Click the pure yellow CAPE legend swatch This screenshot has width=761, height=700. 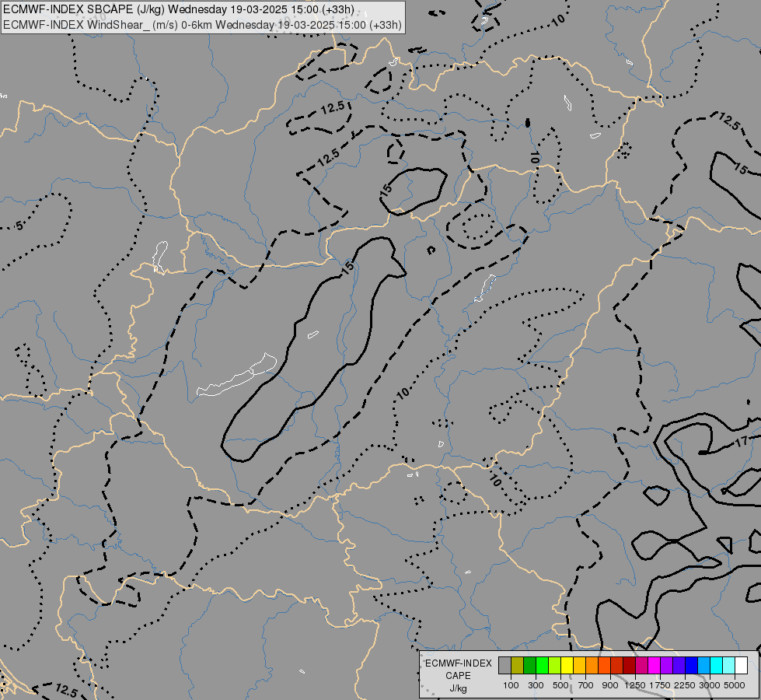pos(567,666)
